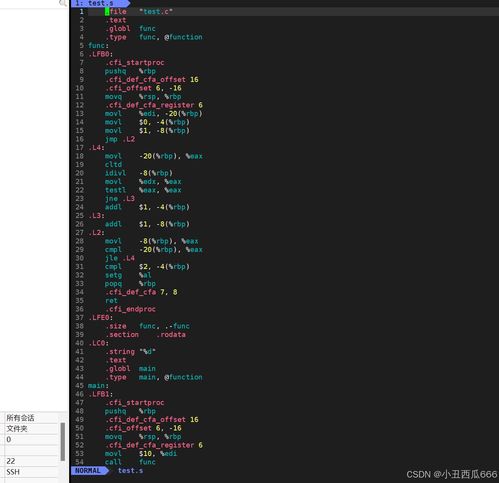This screenshot has height=483, width=499.
Task: Click 'cltd' instruction on line 19
Action: 113,165
